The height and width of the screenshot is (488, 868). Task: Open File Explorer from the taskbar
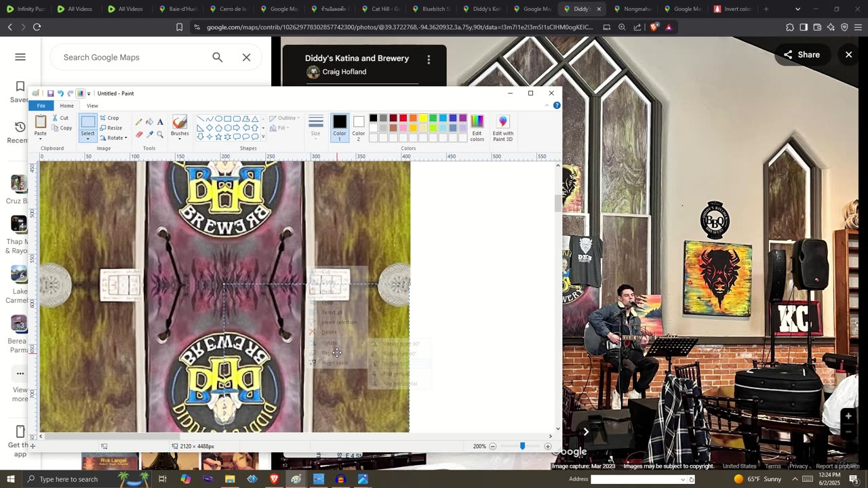[230, 479]
